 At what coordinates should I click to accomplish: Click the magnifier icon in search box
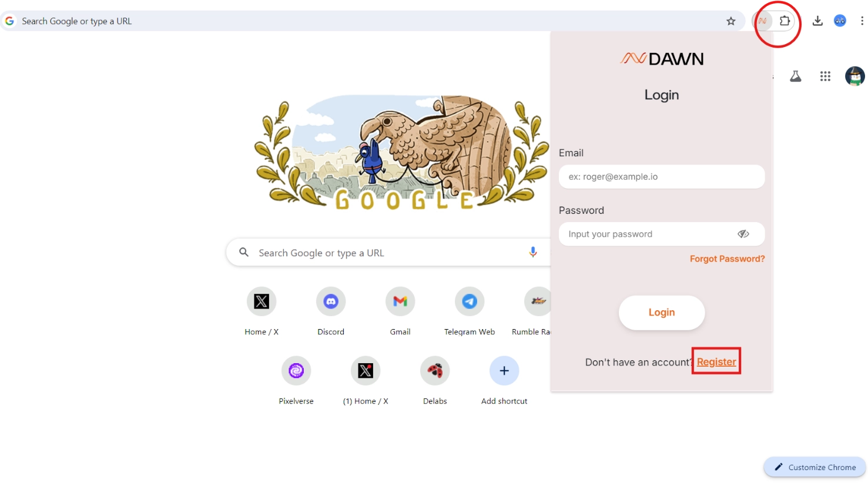(x=244, y=253)
